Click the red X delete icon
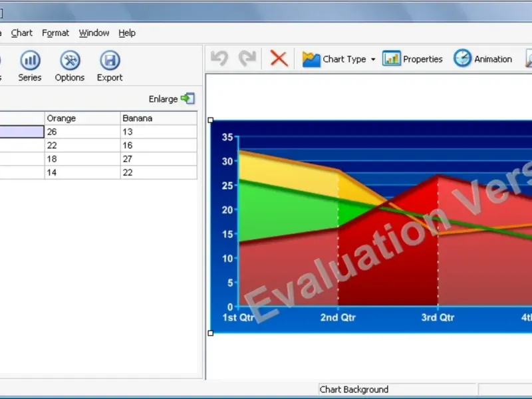Viewport: 532px width, 399px height. [279, 59]
